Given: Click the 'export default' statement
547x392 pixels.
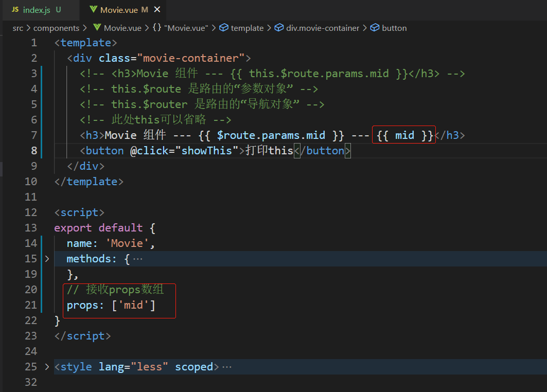Looking at the screenshot, I should click(x=98, y=228).
